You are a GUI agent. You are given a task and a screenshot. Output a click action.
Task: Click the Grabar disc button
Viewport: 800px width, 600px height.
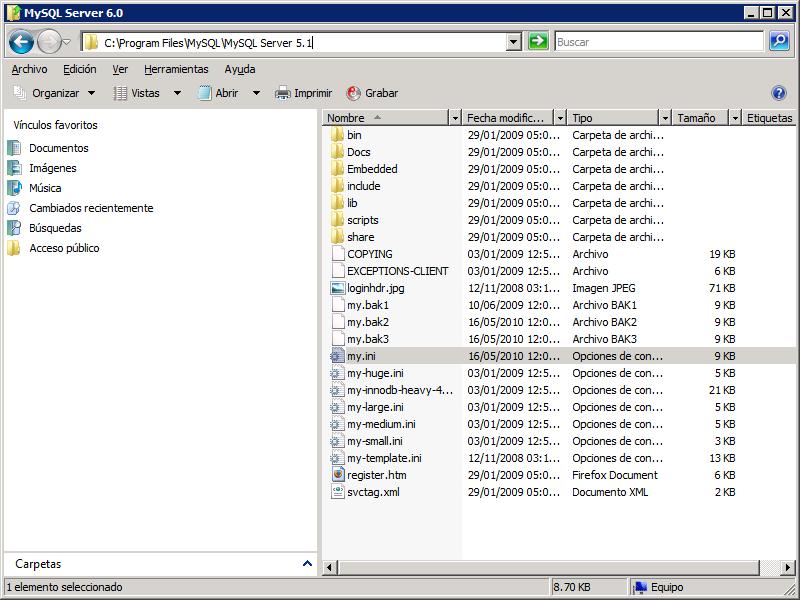point(372,93)
